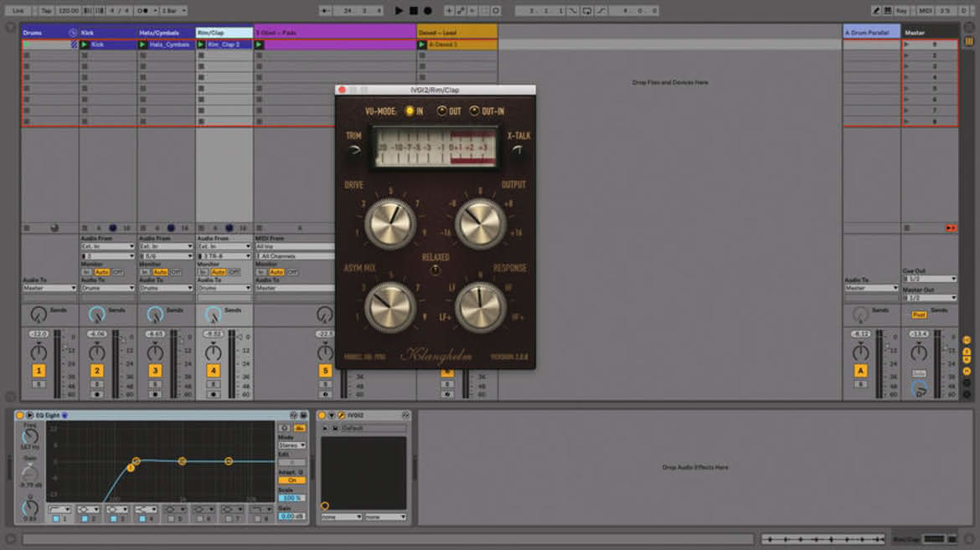The height and width of the screenshot is (550, 980).
Task: Open the Master Out dropdown
Action: coord(930,298)
